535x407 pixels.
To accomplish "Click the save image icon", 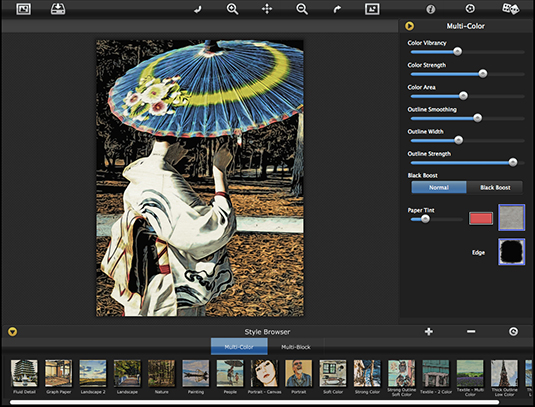I will [x=58, y=9].
